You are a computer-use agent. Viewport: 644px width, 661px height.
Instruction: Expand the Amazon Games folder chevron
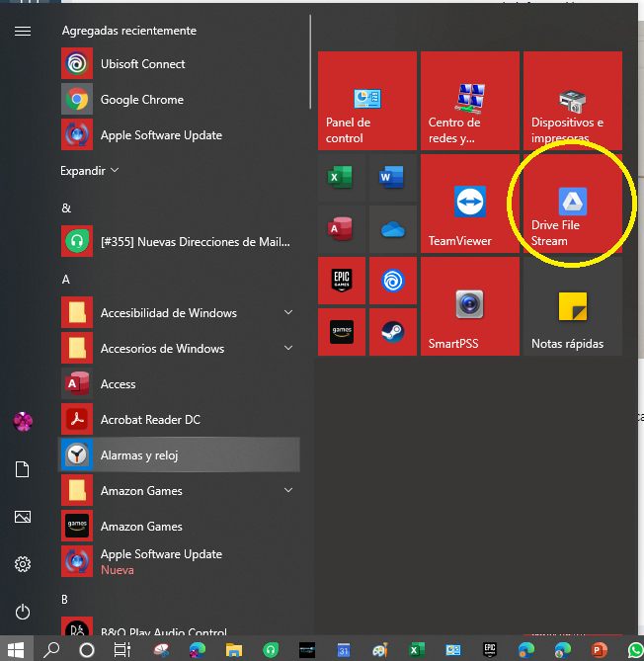click(x=288, y=490)
